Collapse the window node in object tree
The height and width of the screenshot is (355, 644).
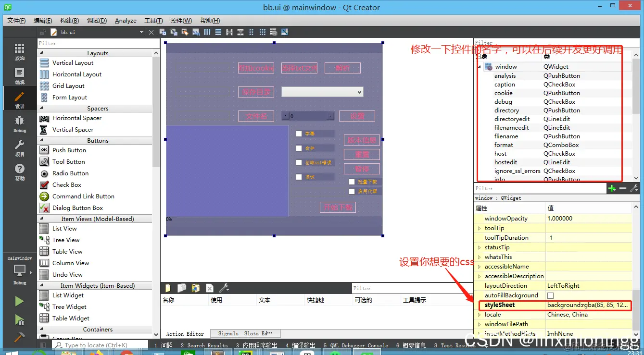point(480,67)
